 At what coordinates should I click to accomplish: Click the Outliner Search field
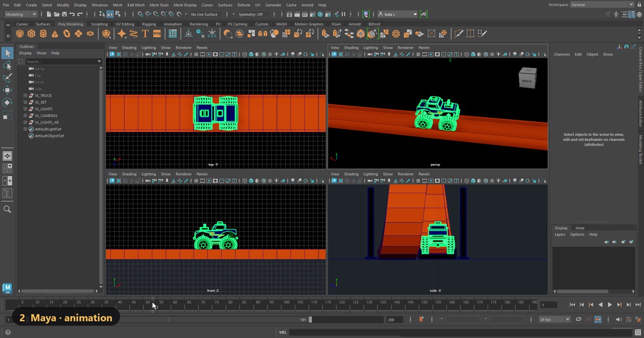point(63,61)
